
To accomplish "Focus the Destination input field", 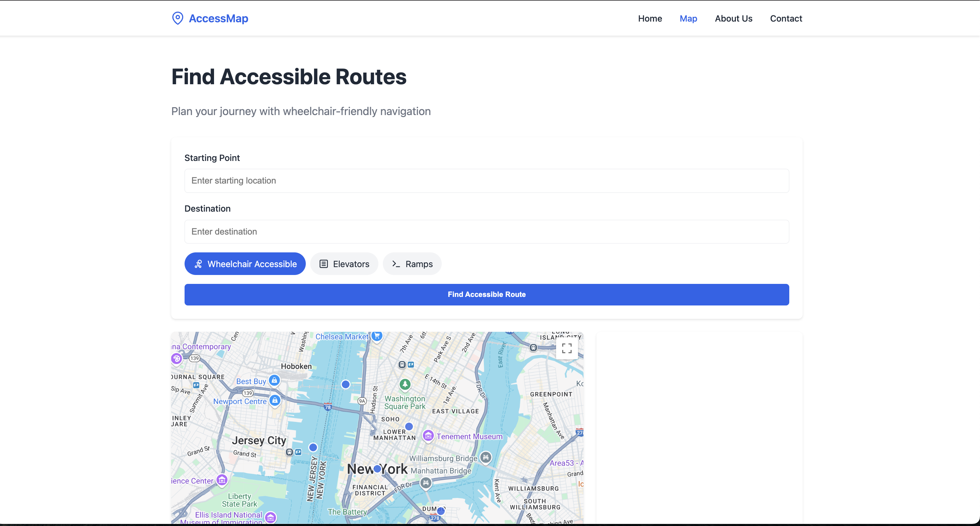I will point(486,231).
